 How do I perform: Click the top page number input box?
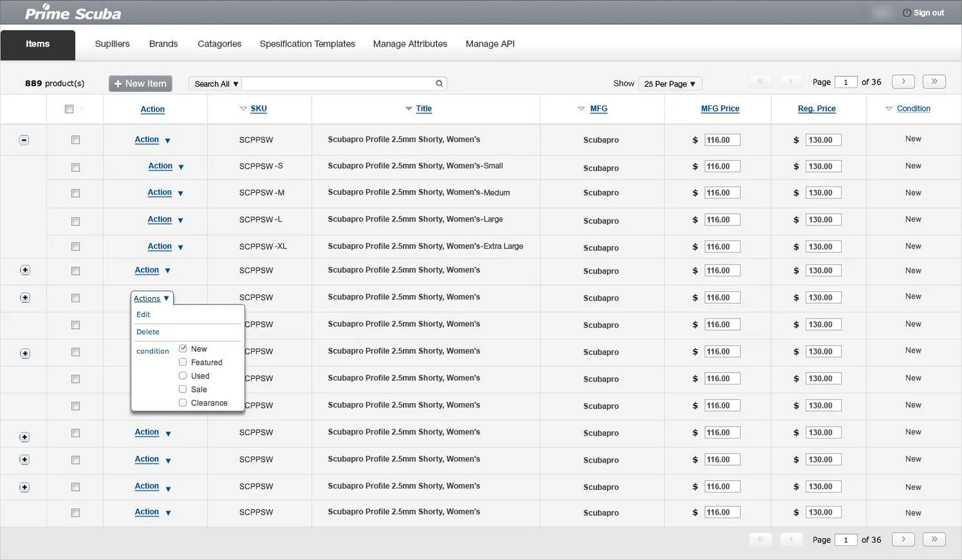846,82
